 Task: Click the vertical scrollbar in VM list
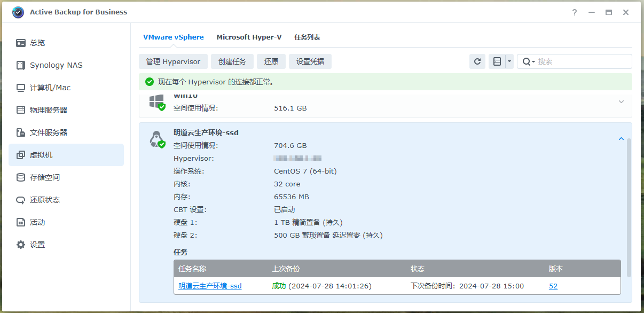pyautogui.click(x=629, y=207)
